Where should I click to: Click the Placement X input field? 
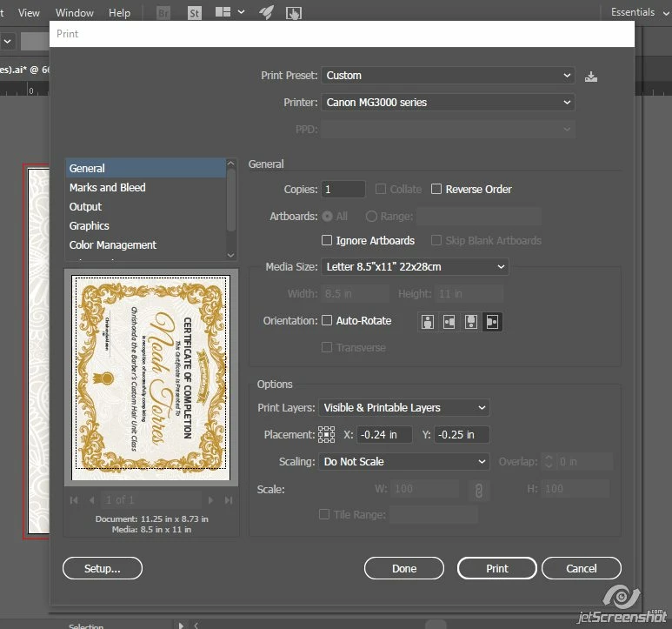click(384, 435)
